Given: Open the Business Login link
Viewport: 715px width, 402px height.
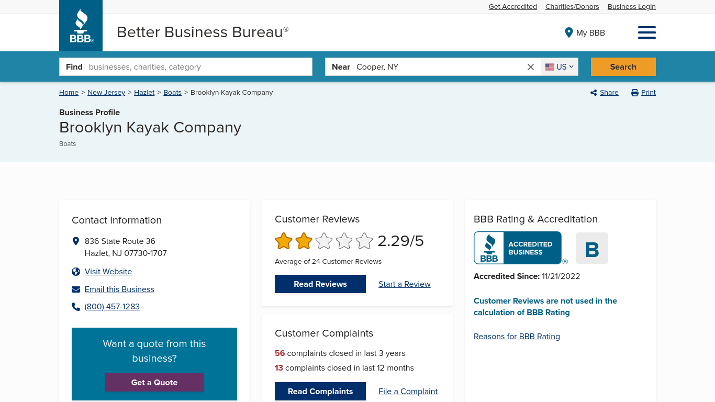Looking at the screenshot, I should [x=632, y=6].
